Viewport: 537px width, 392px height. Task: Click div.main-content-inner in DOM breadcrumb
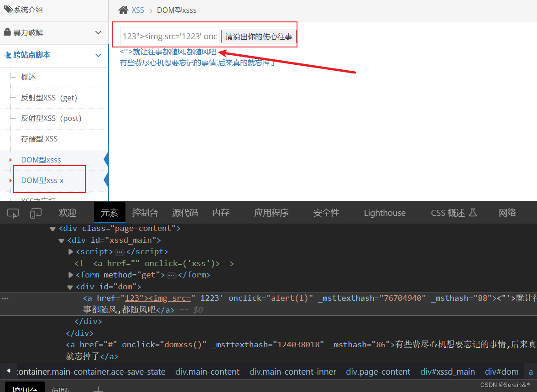point(293,372)
